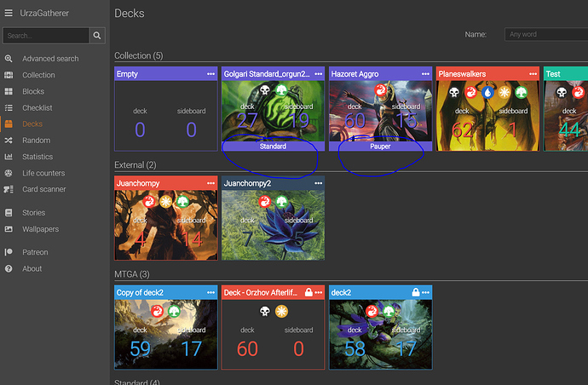Image resolution: width=588 pixels, height=385 pixels.
Task: Open the About question mark icon
Action: [9, 269]
